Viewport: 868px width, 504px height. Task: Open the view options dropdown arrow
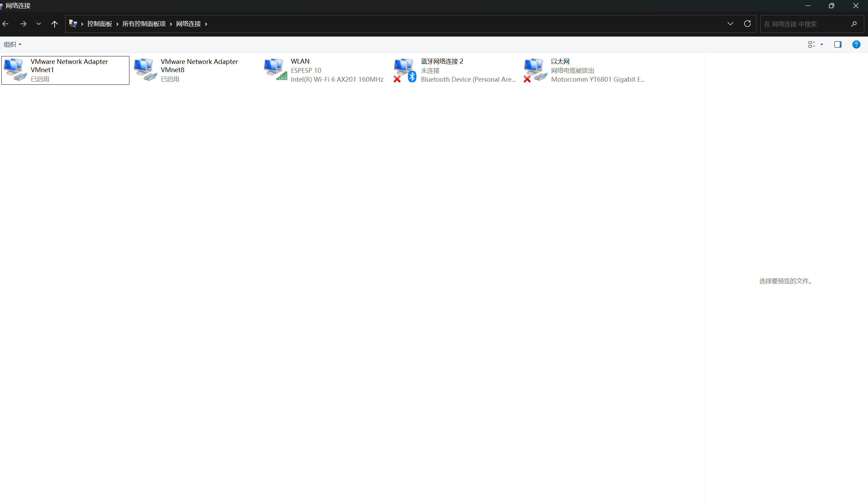(x=822, y=44)
